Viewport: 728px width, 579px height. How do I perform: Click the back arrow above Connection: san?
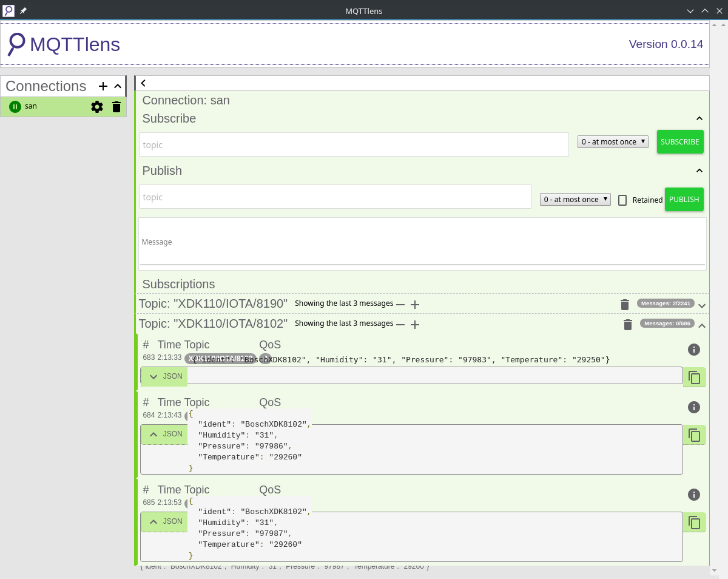point(143,83)
